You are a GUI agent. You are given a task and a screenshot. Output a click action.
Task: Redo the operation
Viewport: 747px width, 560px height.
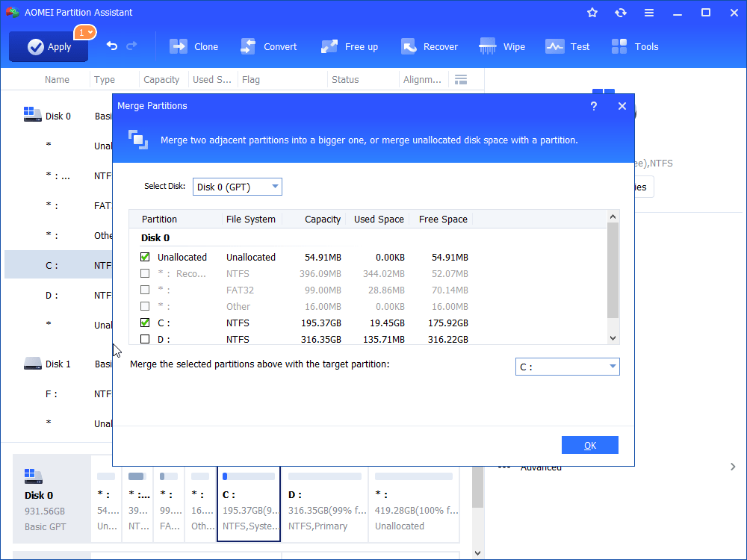[x=131, y=46]
